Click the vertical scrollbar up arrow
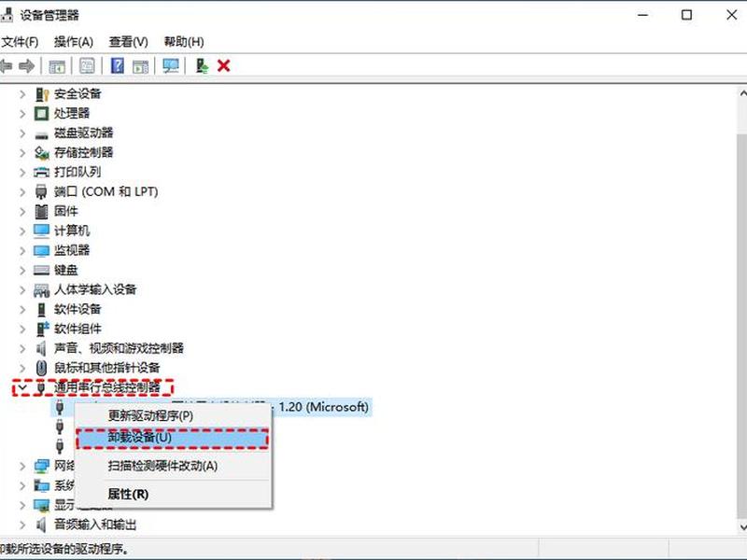 pyautogui.click(x=742, y=93)
